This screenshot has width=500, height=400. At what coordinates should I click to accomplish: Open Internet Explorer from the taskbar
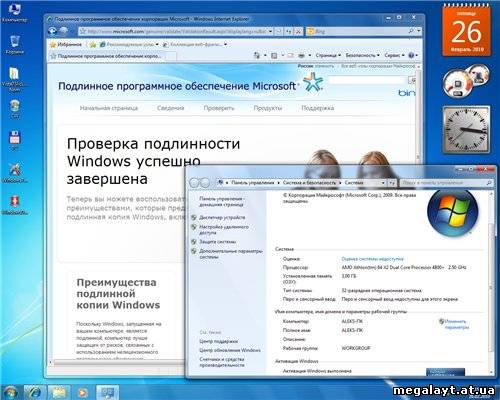pyautogui.click(x=35, y=392)
